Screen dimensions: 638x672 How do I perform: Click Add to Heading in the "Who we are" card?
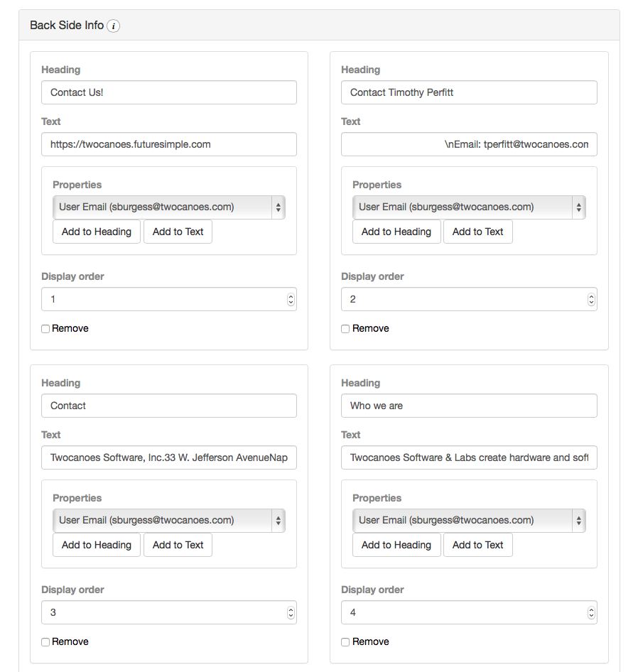tap(396, 545)
